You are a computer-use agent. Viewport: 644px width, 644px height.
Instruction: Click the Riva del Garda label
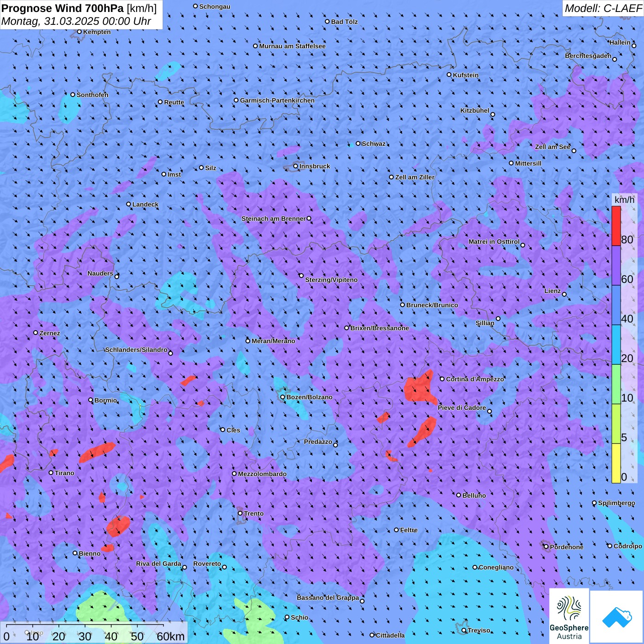pyautogui.click(x=159, y=563)
